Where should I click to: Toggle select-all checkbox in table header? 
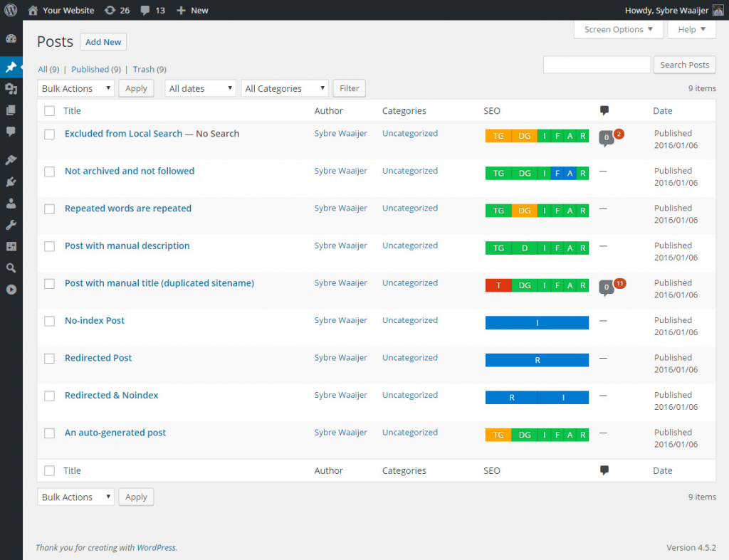click(x=49, y=111)
